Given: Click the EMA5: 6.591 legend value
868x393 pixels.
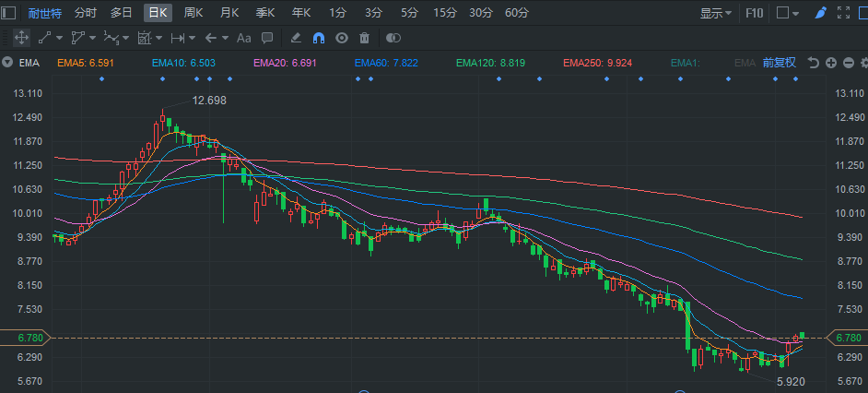Looking at the screenshot, I should pyautogui.click(x=86, y=63).
